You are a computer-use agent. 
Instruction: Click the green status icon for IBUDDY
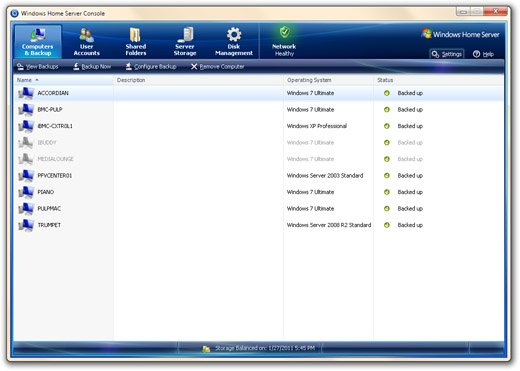[387, 142]
